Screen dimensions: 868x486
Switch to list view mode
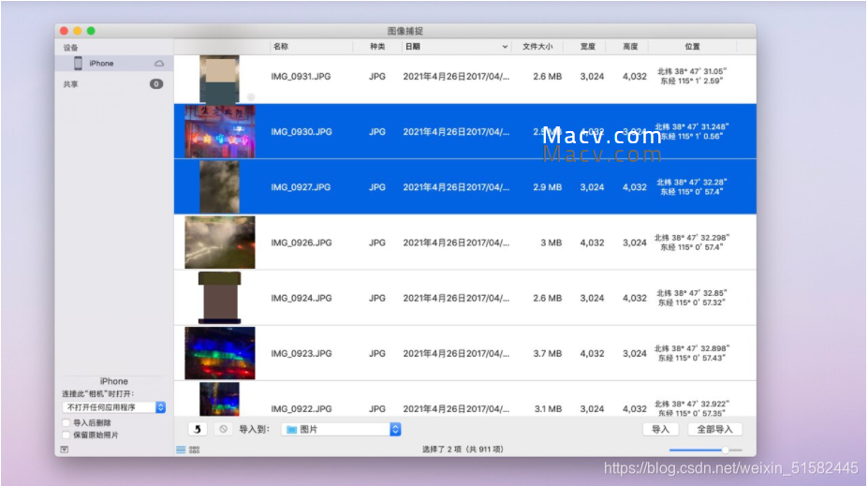[x=181, y=449]
